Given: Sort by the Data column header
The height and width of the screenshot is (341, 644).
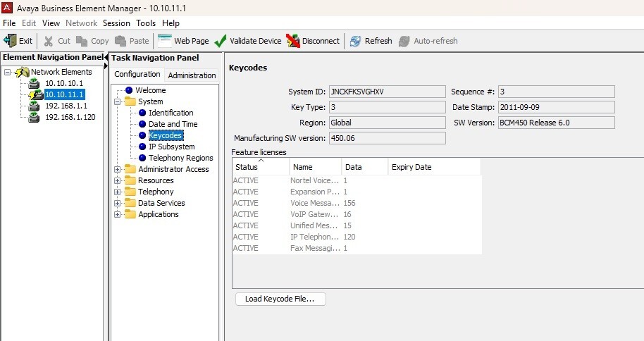Looking at the screenshot, I should tap(365, 167).
